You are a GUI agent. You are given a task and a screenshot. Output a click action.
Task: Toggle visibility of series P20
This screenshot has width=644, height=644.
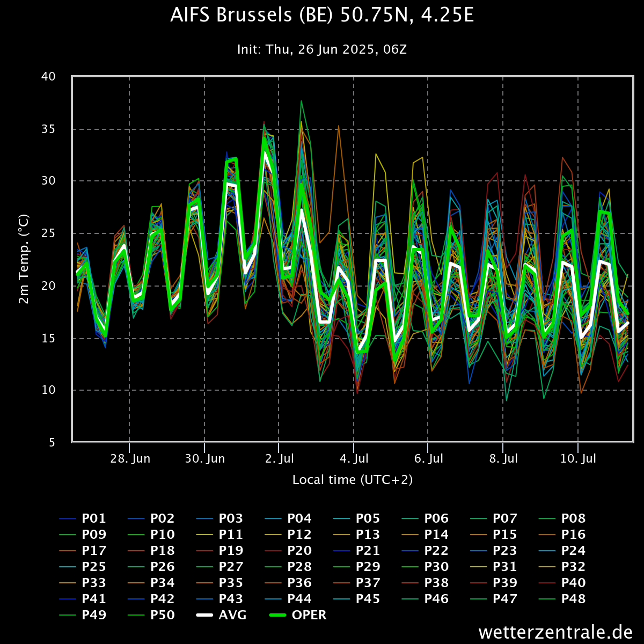pos(288,551)
